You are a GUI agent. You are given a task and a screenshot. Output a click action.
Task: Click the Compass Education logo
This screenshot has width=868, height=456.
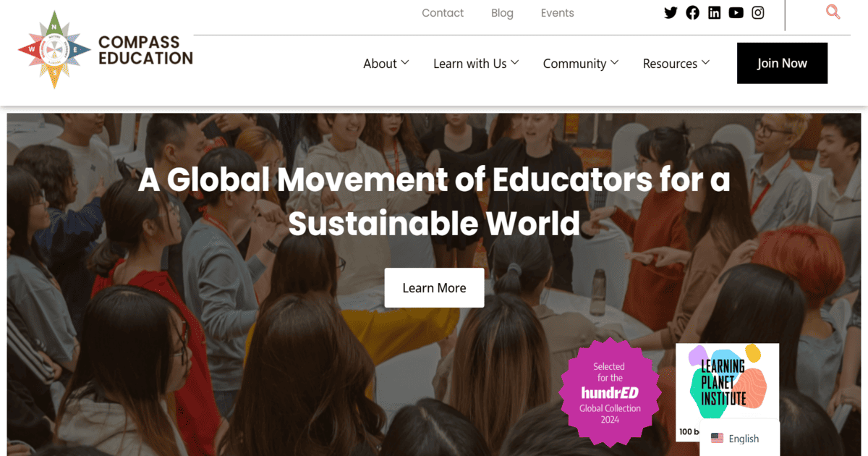coord(106,50)
